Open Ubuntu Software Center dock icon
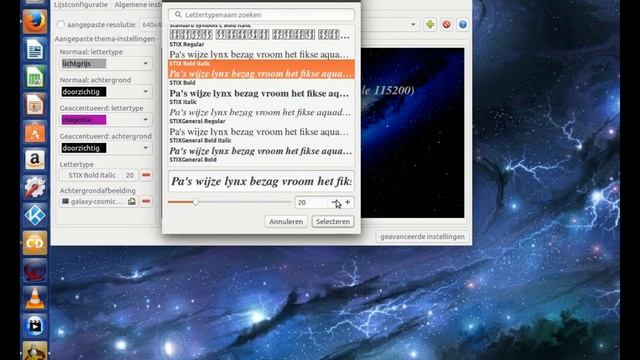 35,133
